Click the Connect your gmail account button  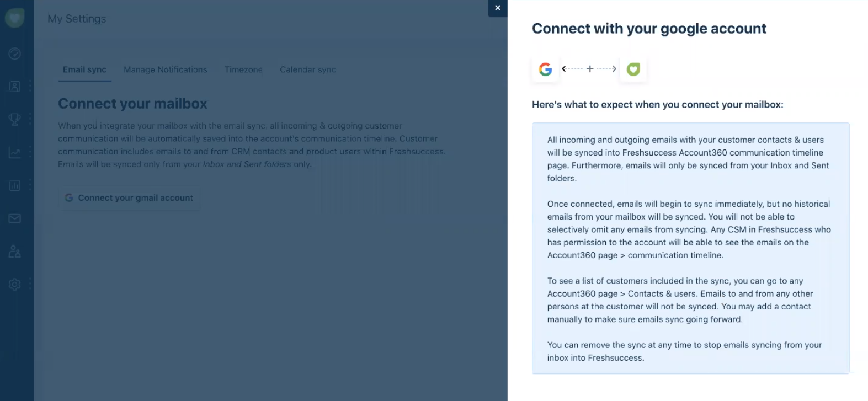(x=129, y=197)
